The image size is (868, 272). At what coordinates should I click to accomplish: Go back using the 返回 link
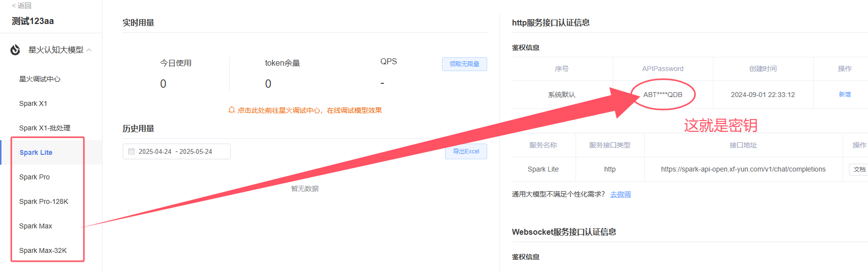tap(22, 5)
